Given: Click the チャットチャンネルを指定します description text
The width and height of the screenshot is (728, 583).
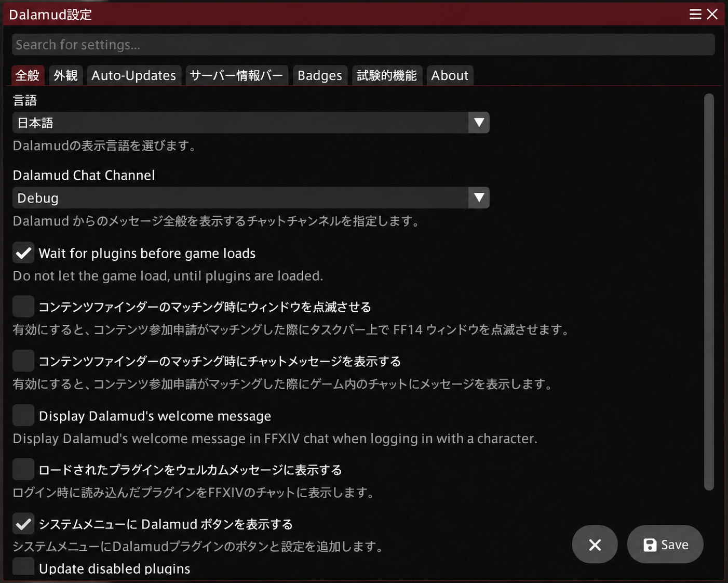Looking at the screenshot, I should 217,221.
